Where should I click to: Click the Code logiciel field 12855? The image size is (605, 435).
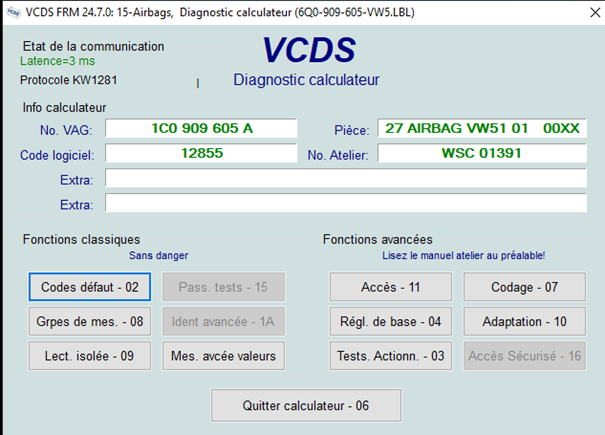201,153
